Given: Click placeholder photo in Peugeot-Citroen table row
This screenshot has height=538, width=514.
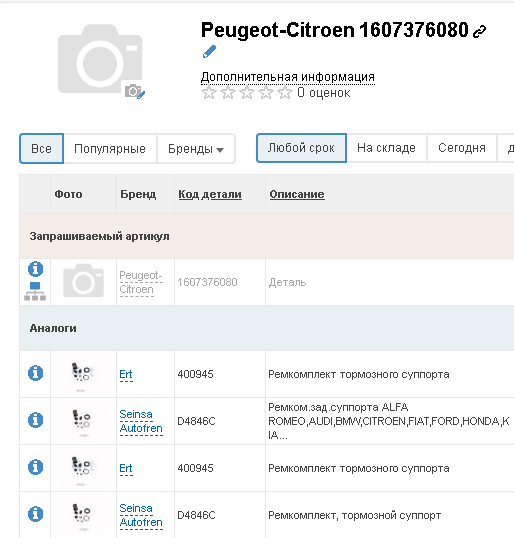Looking at the screenshot, I should click(83, 281).
